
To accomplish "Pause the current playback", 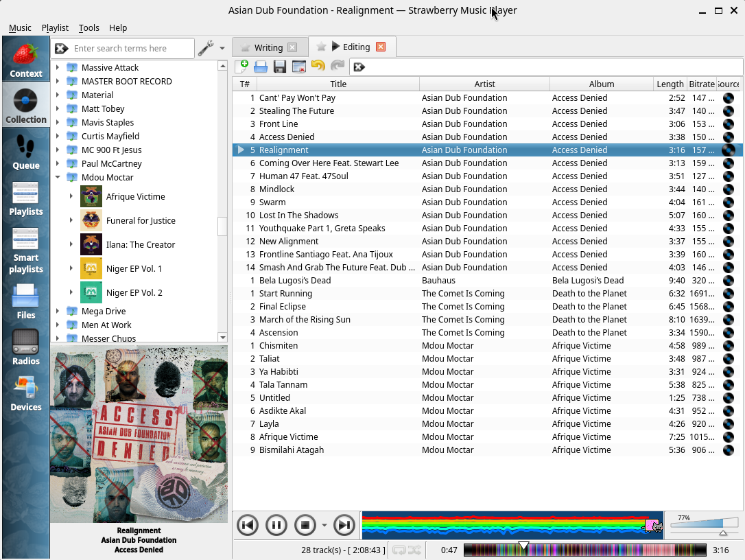I will (x=276, y=525).
